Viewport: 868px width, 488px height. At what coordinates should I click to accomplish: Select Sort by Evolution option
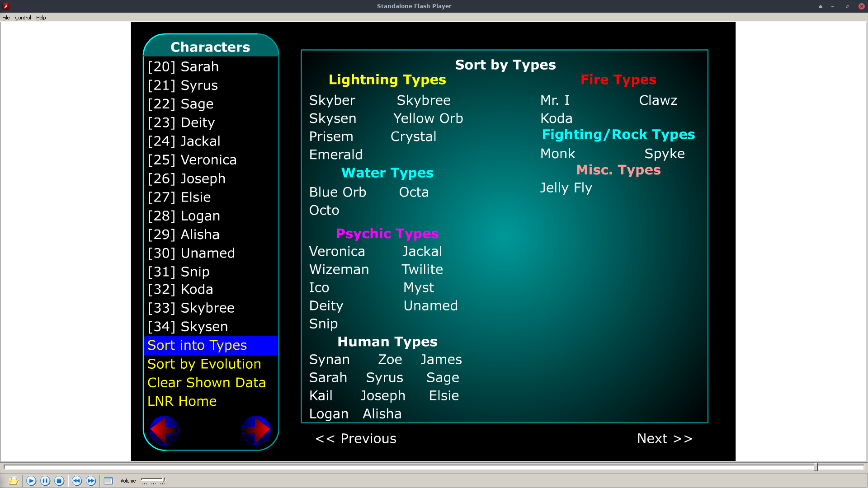[x=204, y=364]
